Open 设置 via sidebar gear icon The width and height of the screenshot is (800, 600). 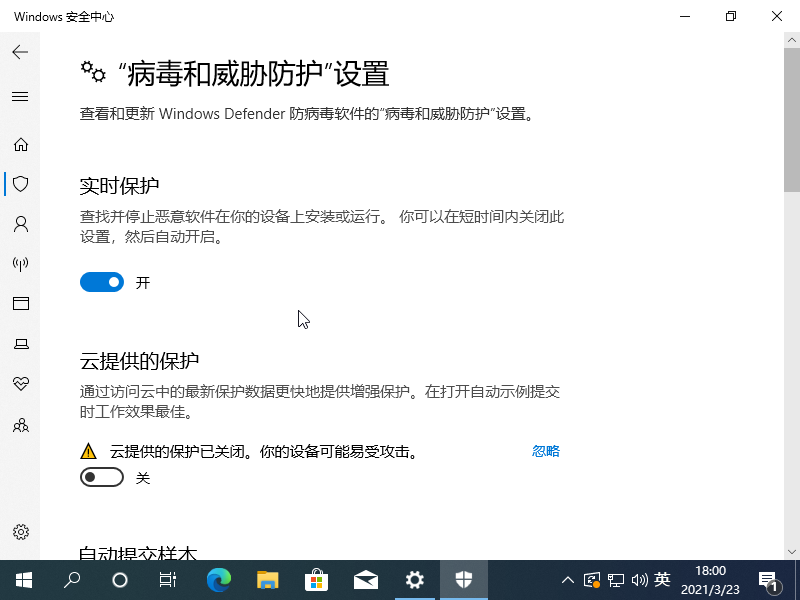tap(20, 532)
